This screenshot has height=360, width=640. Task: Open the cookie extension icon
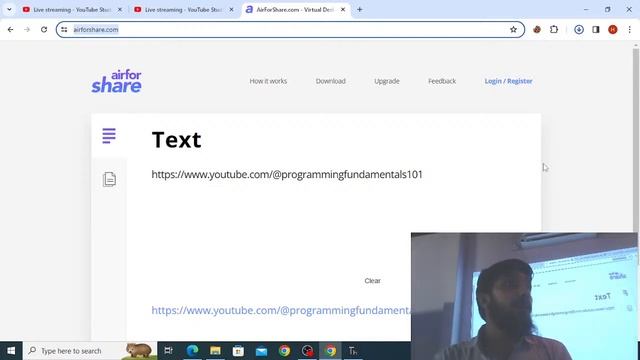point(537,29)
